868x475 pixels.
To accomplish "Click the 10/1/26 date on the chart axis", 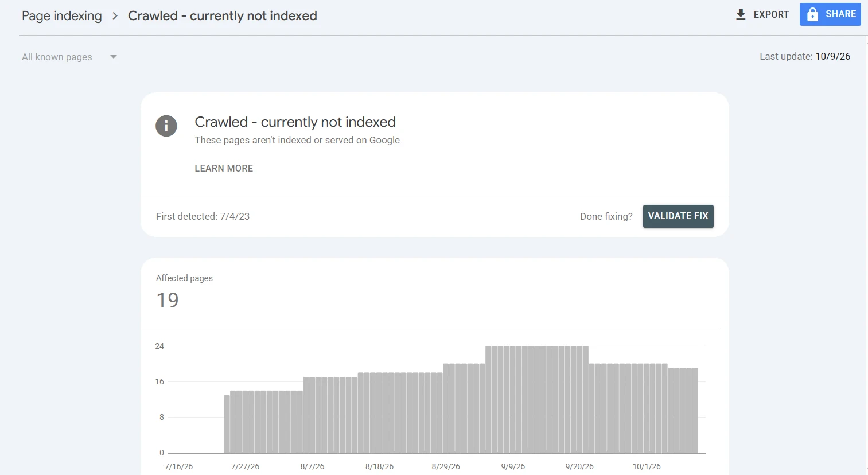I will pos(647,466).
